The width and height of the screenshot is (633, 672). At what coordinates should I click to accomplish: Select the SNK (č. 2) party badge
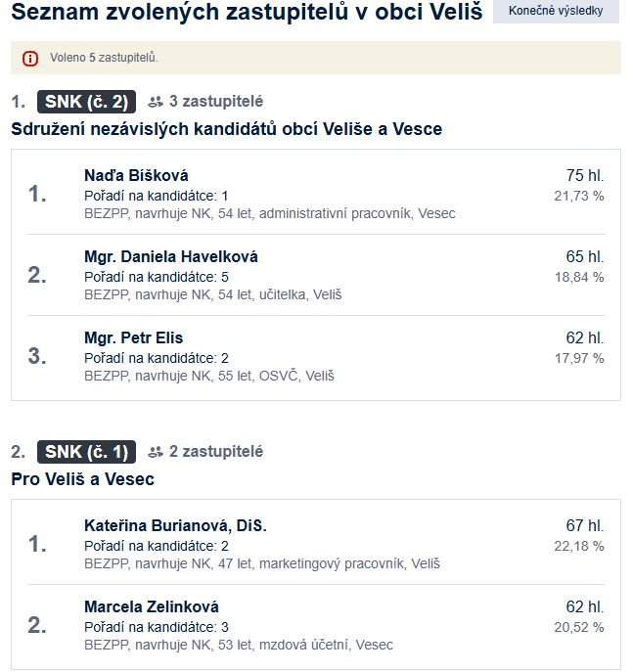pyautogui.click(x=86, y=102)
